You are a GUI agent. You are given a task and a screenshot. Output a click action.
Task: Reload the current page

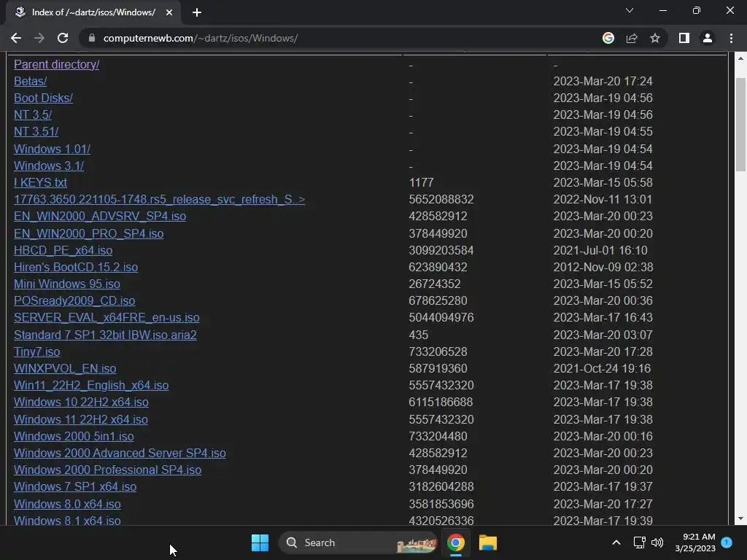[x=63, y=38]
